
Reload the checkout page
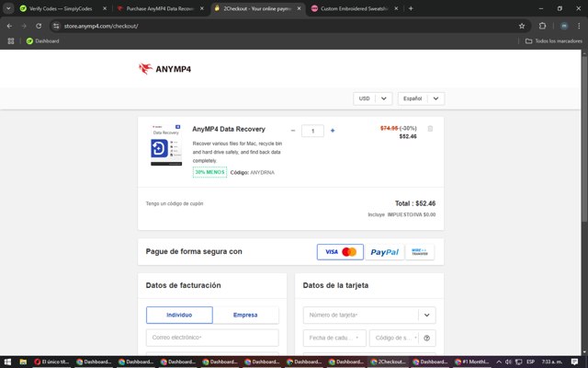pos(39,26)
